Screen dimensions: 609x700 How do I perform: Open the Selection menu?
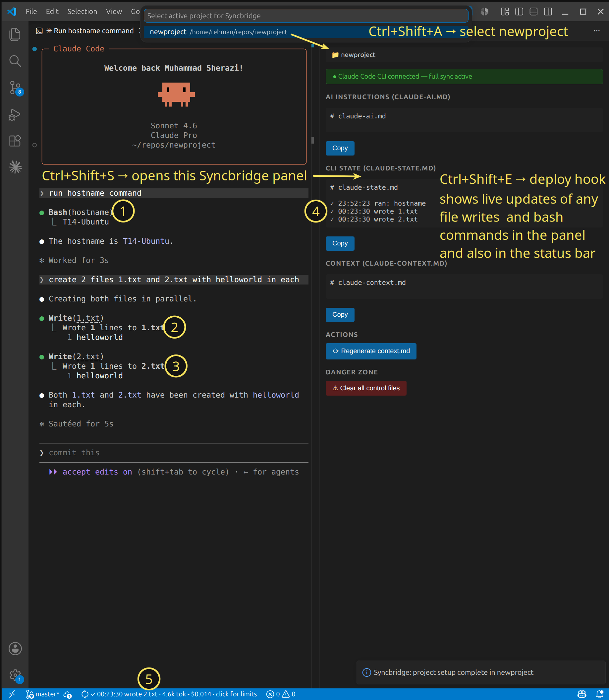[82, 12]
